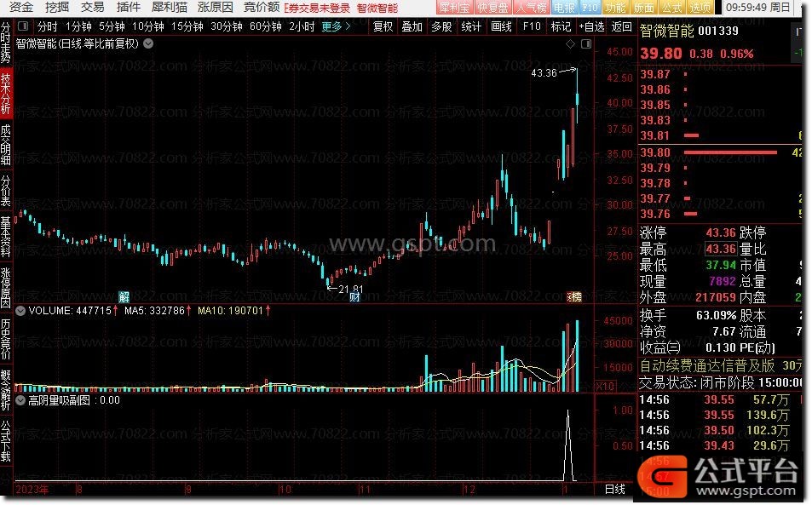Expand the VOLUME indicator dropdown arrow

tap(20, 311)
